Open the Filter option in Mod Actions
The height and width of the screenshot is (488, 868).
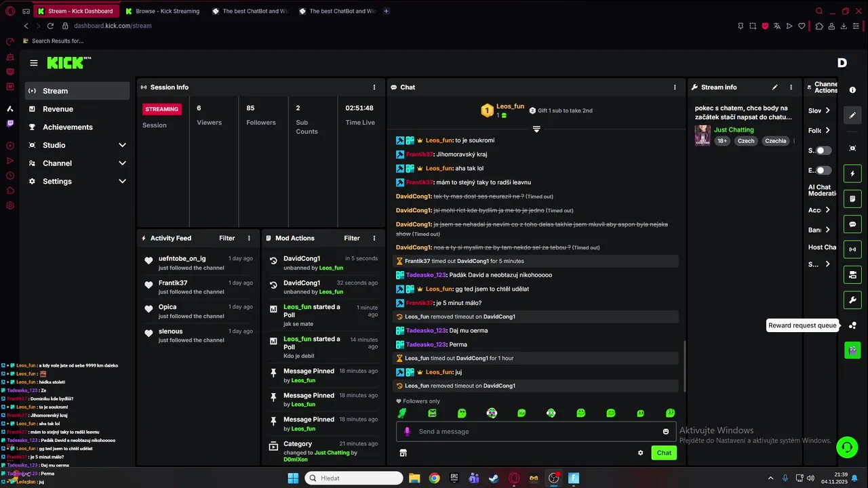tap(352, 239)
